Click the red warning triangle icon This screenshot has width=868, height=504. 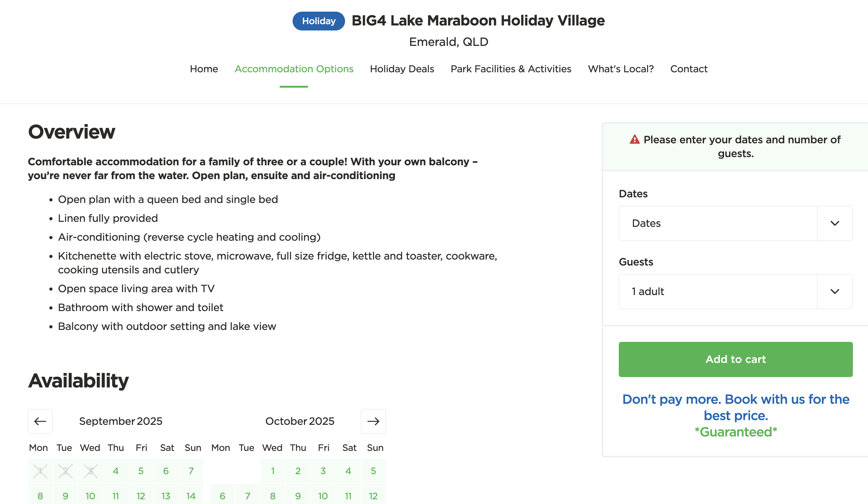coord(635,140)
